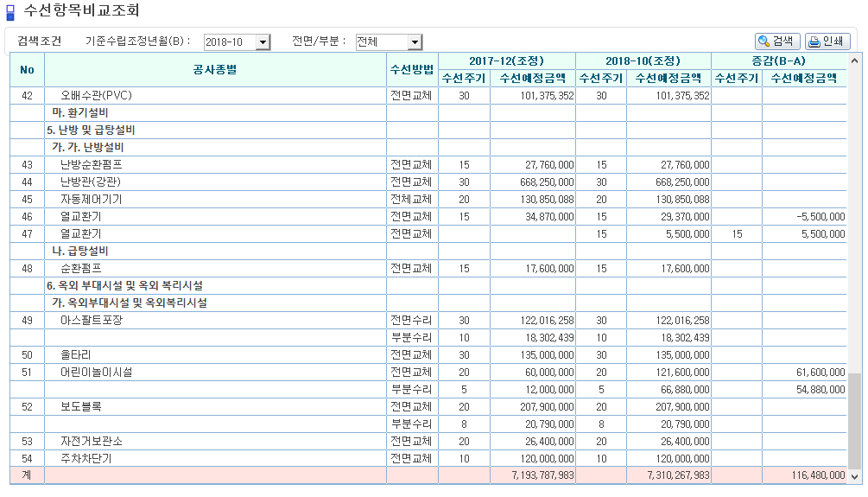Viewport: 868px width, 497px height.
Task: Select the 아스팔트포장 row
Action: tap(428, 321)
